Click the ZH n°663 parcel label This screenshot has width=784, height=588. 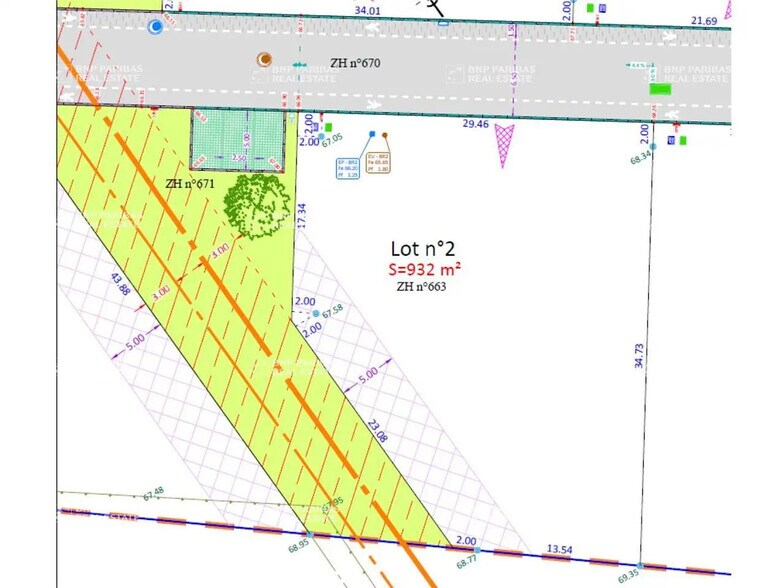421,286
